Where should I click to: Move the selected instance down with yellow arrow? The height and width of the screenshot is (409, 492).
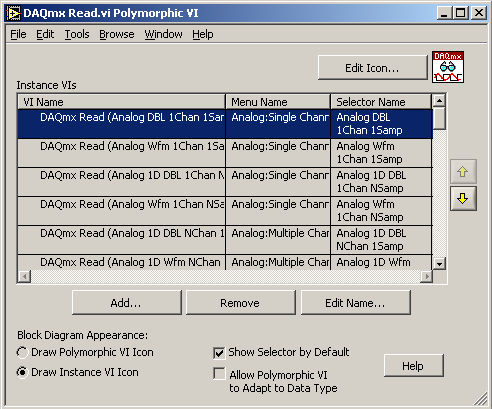pos(463,199)
